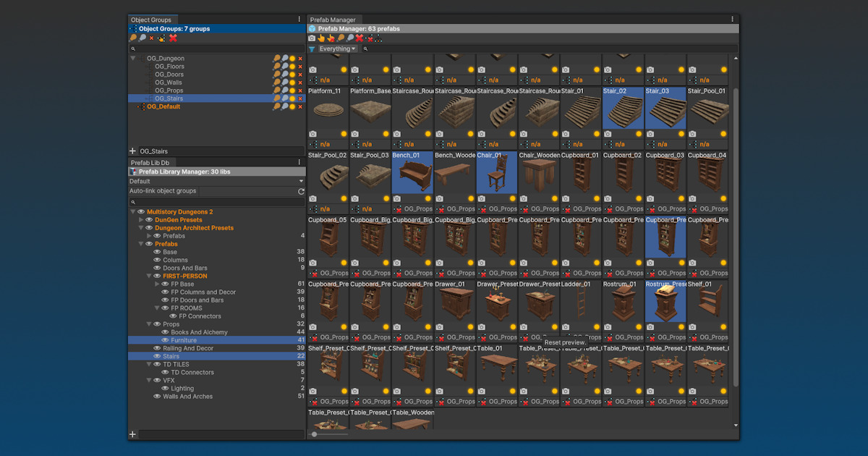
Task: Click the red X delete icon in Prefab Manager toolbar
Action: point(359,38)
